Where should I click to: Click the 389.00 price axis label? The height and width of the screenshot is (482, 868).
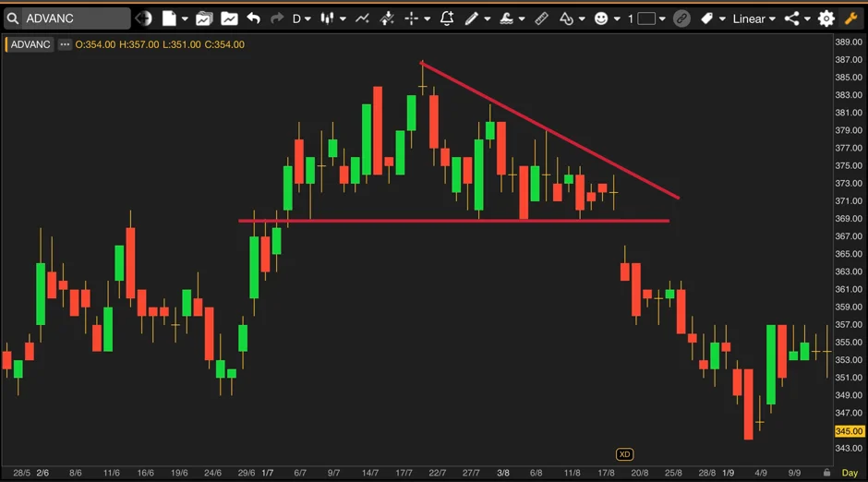click(849, 42)
